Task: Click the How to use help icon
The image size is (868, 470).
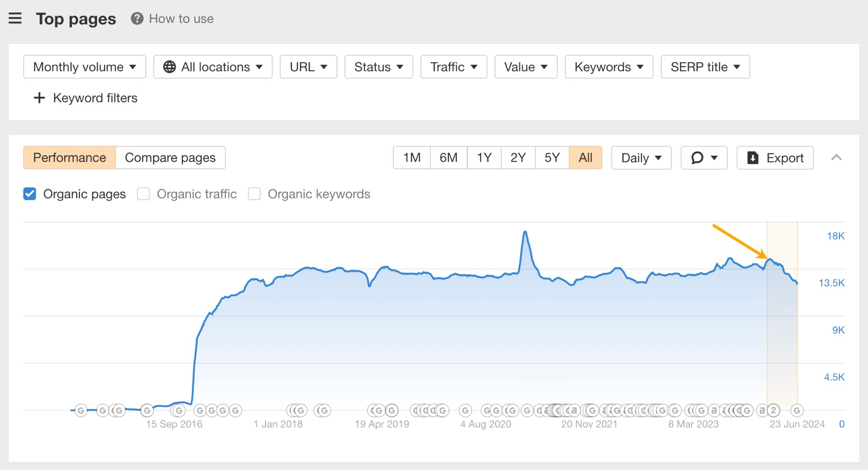Action: [x=137, y=19]
